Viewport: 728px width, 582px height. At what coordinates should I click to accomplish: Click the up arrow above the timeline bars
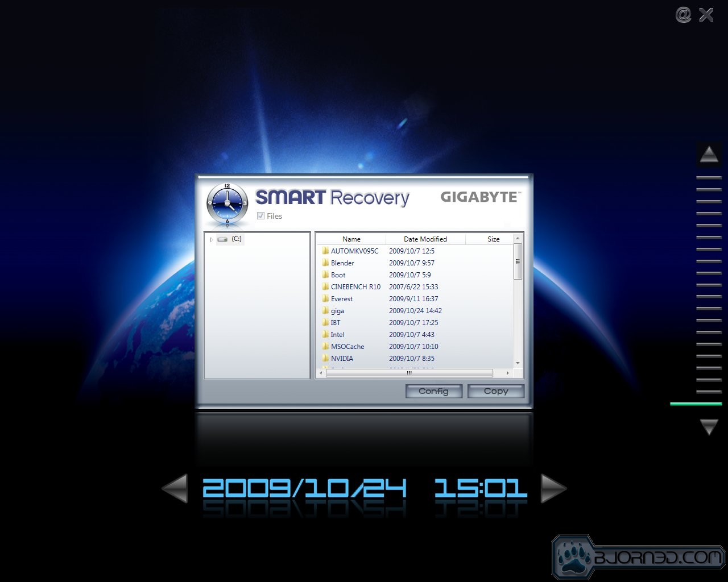point(709,154)
